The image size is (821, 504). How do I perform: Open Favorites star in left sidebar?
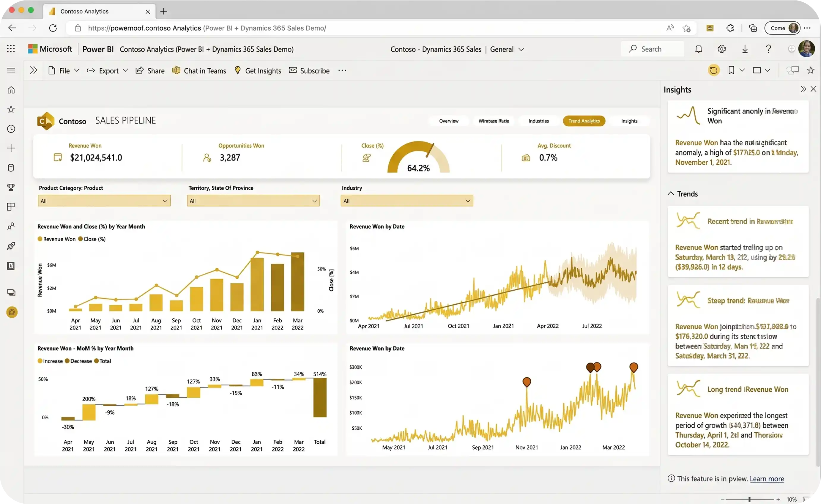(x=11, y=109)
